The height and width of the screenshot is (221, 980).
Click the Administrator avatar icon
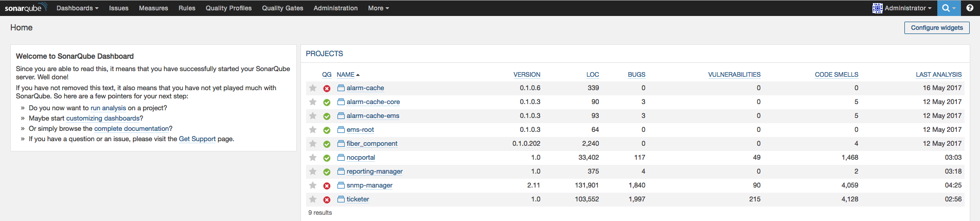point(877,8)
